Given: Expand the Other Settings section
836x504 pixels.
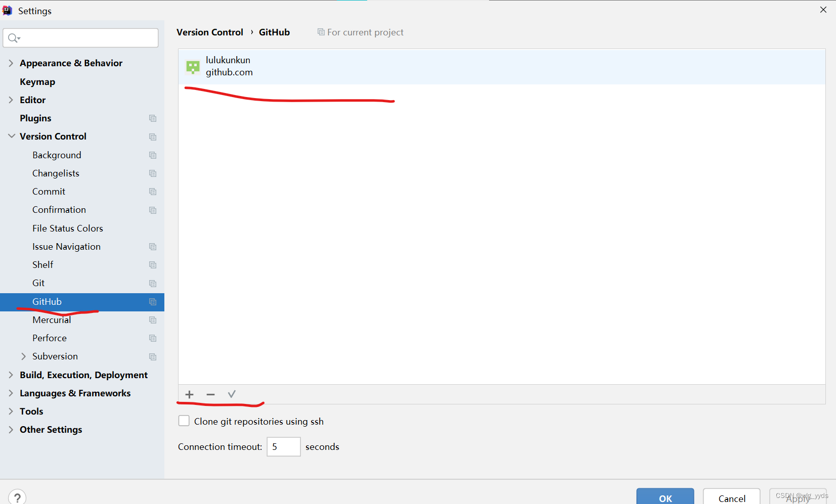Looking at the screenshot, I should tap(11, 429).
